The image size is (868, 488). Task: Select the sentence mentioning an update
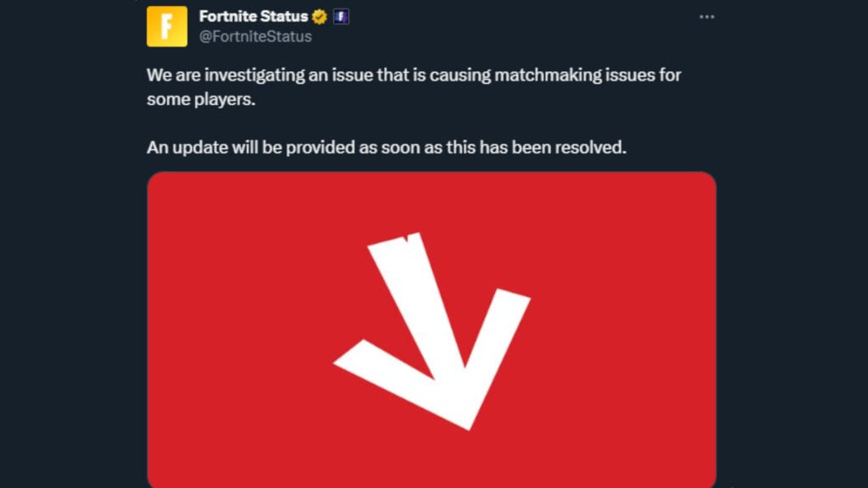click(386, 147)
